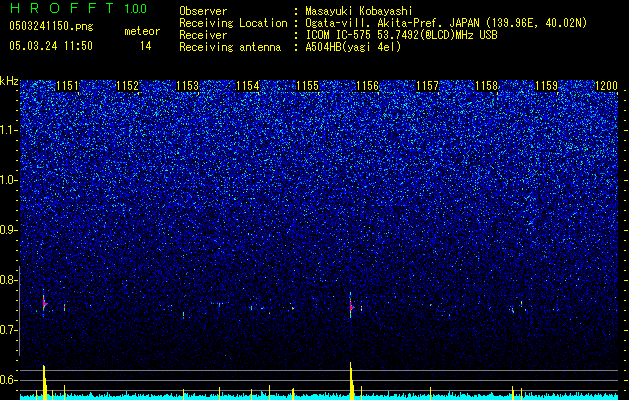
Task: Click the meteor count value 14
Action: point(145,46)
